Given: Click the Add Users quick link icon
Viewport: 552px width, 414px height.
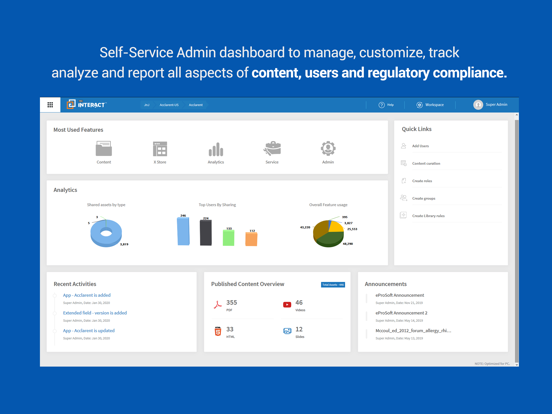Looking at the screenshot, I should [x=404, y=146].
